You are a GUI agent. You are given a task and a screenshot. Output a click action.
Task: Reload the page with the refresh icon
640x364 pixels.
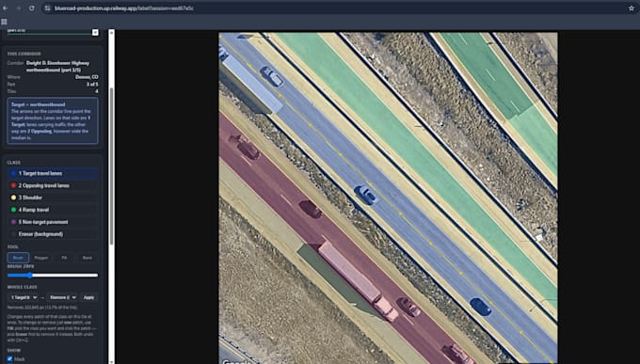31,8
